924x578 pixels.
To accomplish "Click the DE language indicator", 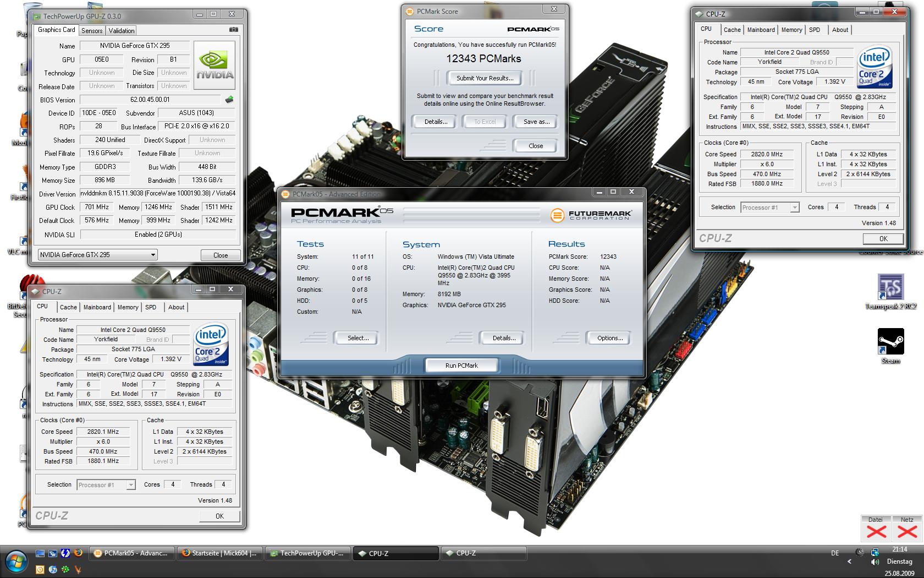I will 835,553.
